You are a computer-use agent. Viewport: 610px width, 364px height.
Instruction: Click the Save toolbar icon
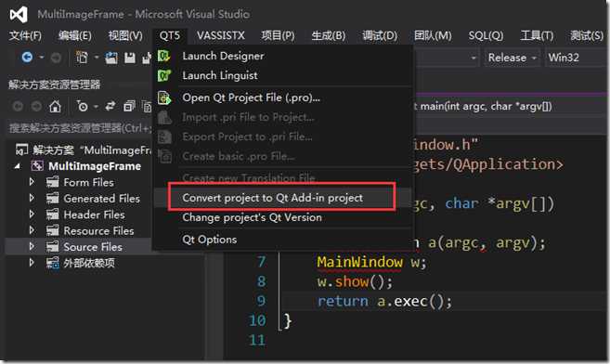tap(130, 58)
